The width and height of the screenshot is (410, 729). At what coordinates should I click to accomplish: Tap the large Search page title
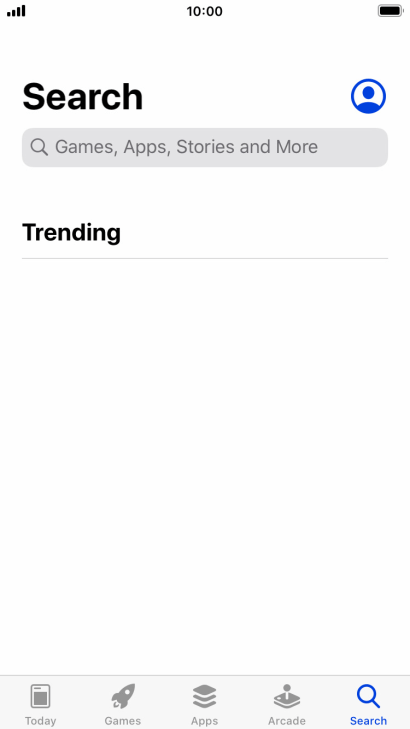point(83,97)
